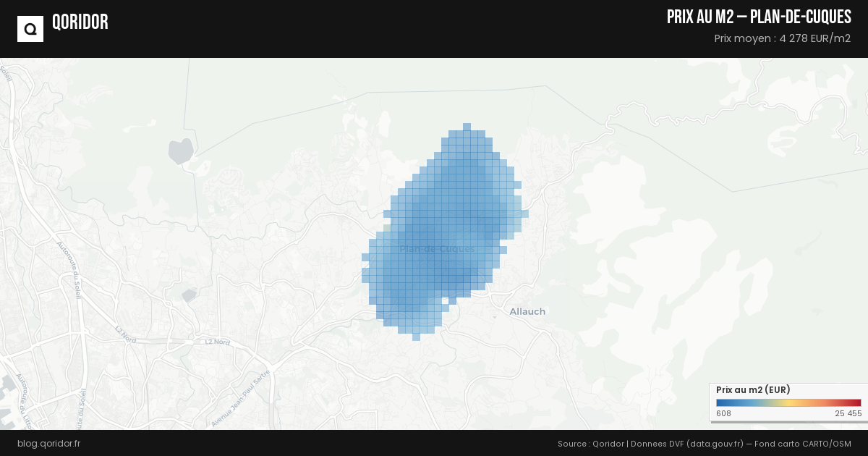Screen dimensions: 868x456
Task: Click the topmost heatmap cell
Action: click(x=467, y=127)
